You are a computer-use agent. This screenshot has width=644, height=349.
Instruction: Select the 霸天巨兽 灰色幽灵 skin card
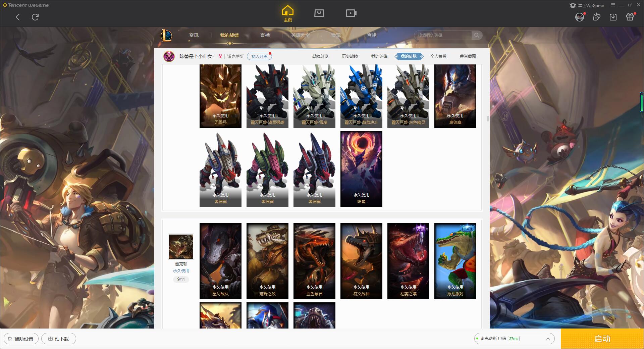408,96
